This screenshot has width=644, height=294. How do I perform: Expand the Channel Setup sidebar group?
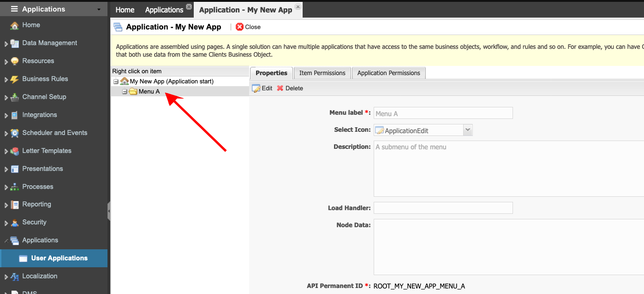click(6, 98)
